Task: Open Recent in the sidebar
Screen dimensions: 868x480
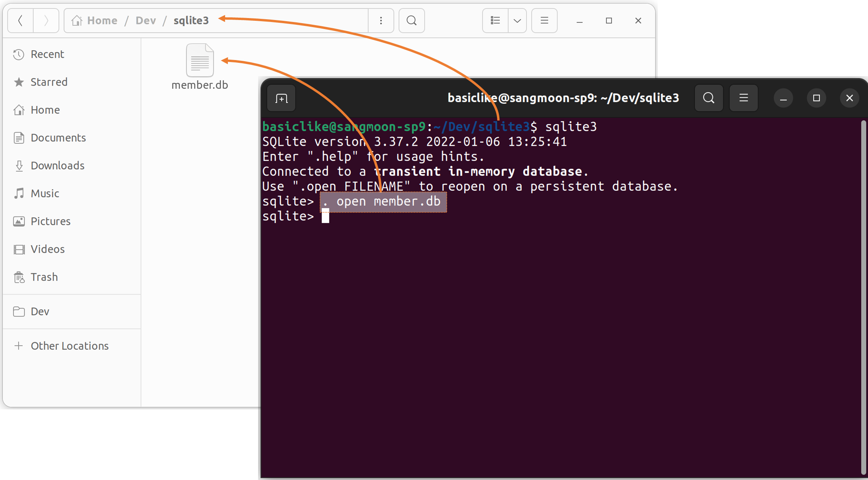Action: (47, 54)
